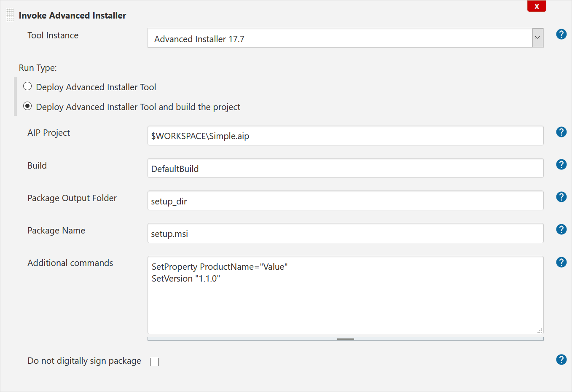Click the textarea resize bar below commands
Viewport: 572px width, 392px height.
click(x=345, y=338)
